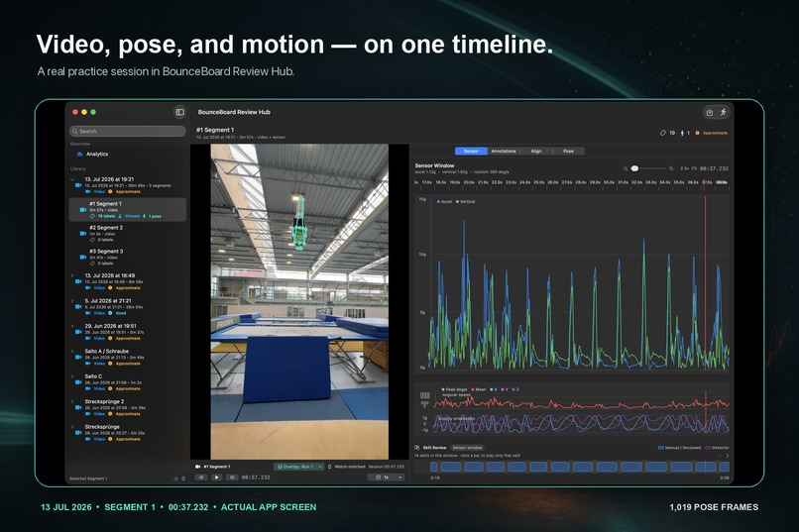This screenshot has width=799, height=532.
Task: Click the camera icon of #2 Segment 2
Action: pos(83,233)
